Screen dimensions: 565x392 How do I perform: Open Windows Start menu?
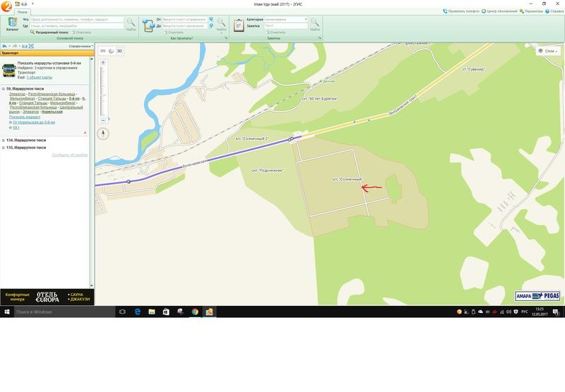click(x=6, y=312)
